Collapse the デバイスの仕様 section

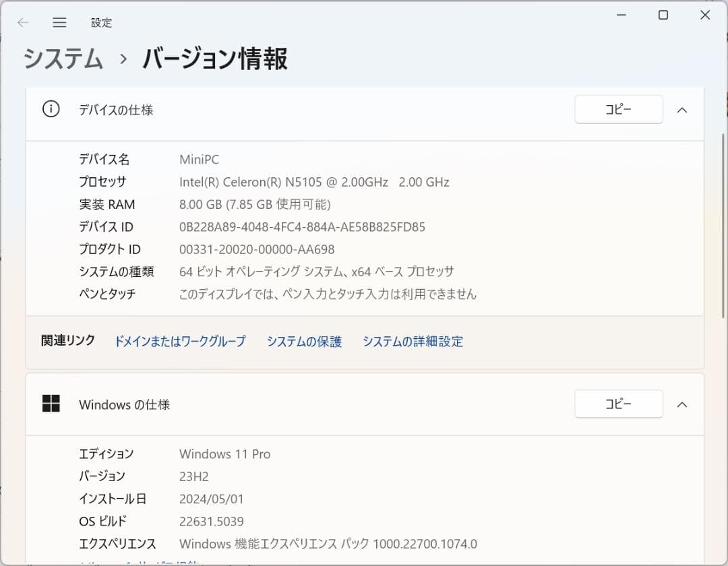pyautogui.click(x=682, y=109)
